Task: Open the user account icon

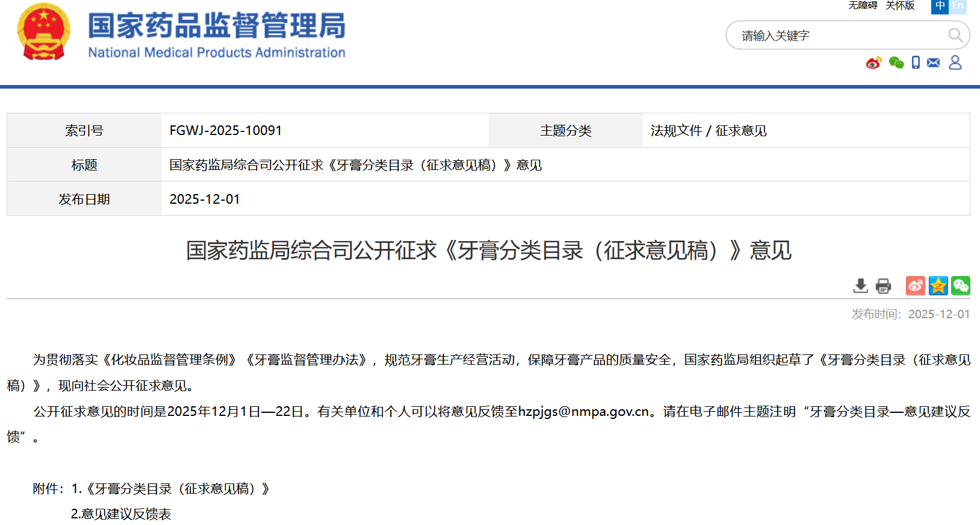Action: point(955,63)
